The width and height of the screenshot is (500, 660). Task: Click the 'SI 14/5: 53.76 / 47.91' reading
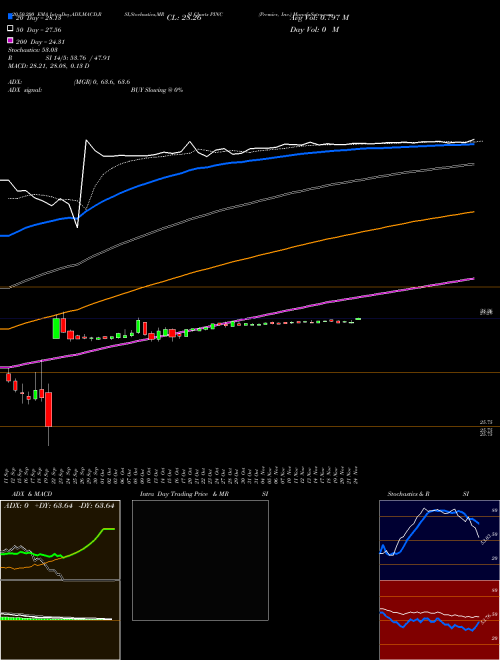click(x=78, y=58)
